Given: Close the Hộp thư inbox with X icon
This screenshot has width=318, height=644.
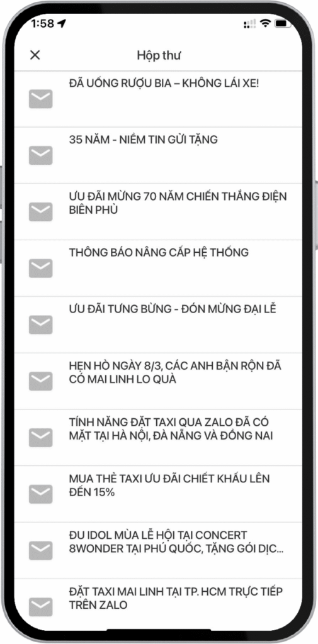Looking at the screenshot, I should point(35,55).
